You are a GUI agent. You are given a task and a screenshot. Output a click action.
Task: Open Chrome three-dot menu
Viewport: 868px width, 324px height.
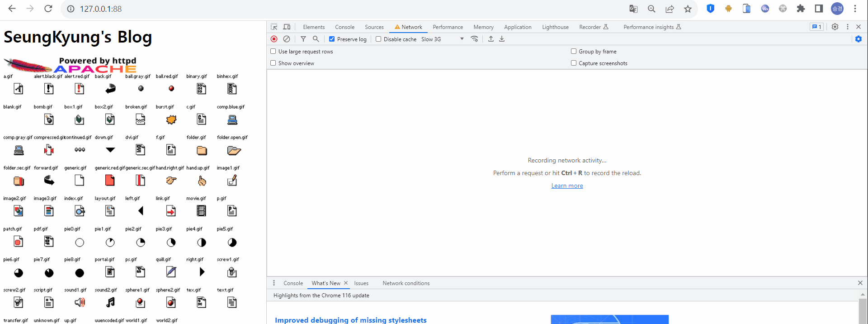tap(855, 9)
